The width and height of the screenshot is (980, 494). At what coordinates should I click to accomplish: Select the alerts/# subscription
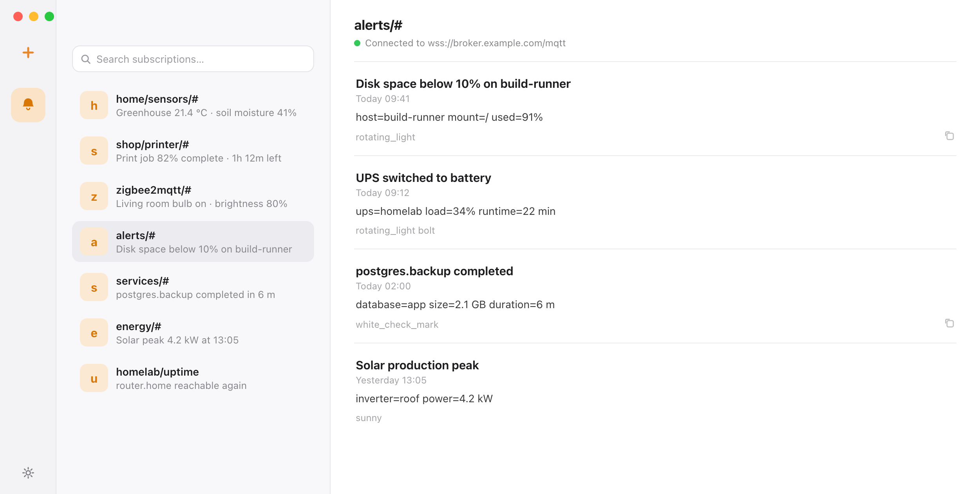(x=193, y=242)
